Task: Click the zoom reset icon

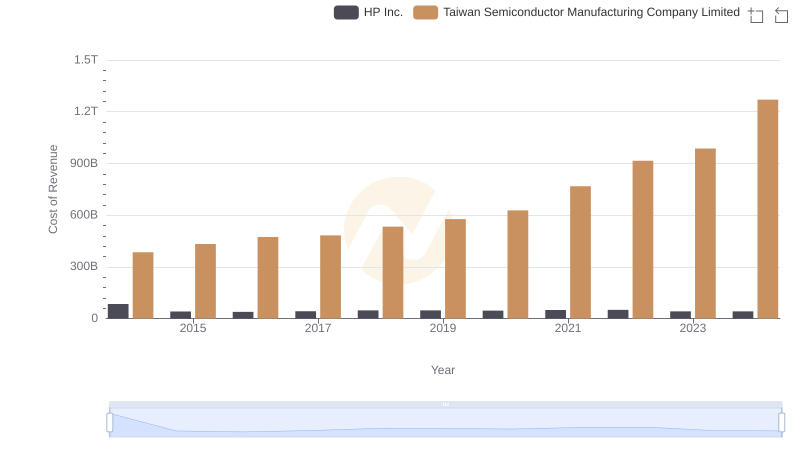Action: [781, 15]
